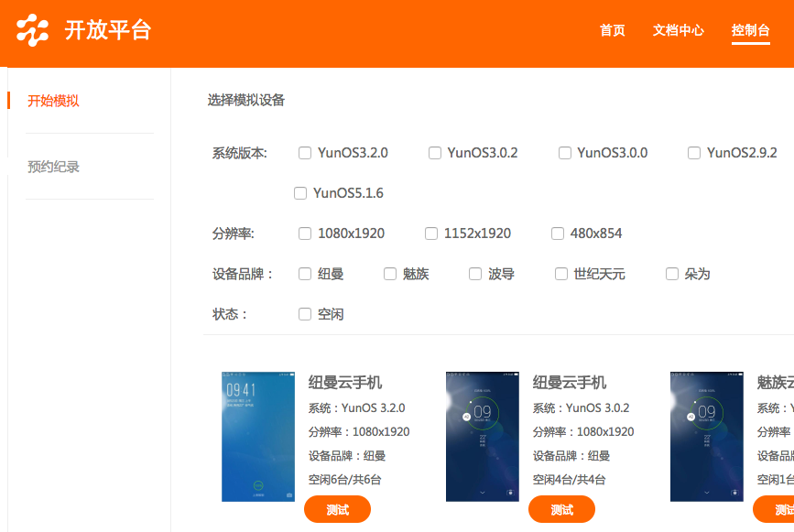
Task: Click the 设备品牌 filter label
Action: (x=243, y=275)
